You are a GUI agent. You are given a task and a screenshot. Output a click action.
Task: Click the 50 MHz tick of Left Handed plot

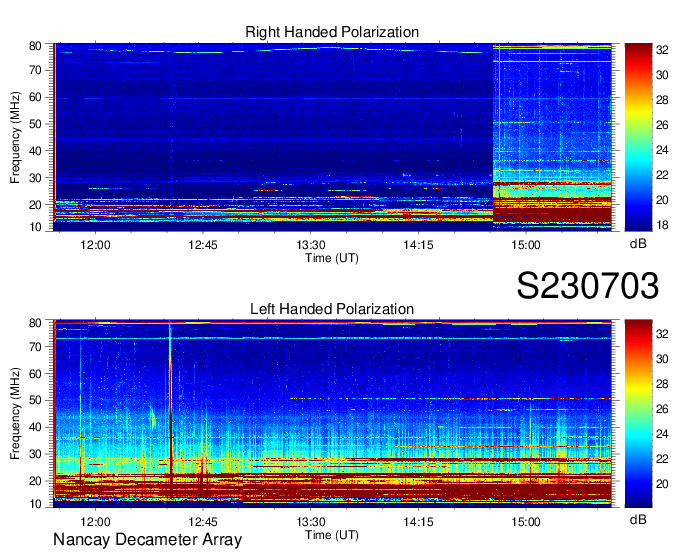point(35,400)
